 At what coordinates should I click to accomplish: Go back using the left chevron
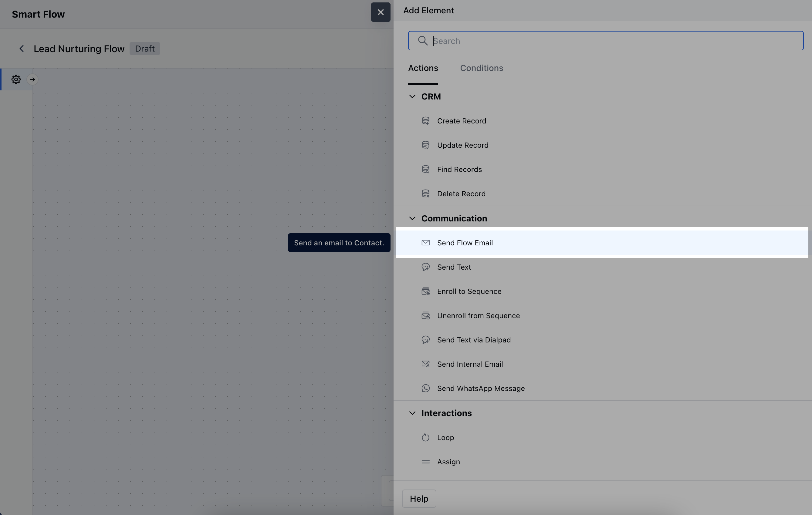[x=22, y=49]
